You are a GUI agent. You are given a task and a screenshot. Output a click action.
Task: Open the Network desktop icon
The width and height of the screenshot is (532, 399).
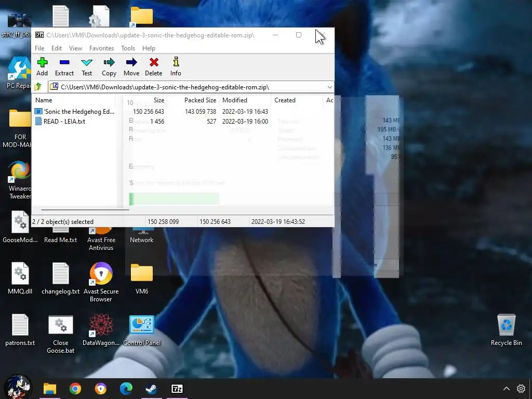point(141,236)
